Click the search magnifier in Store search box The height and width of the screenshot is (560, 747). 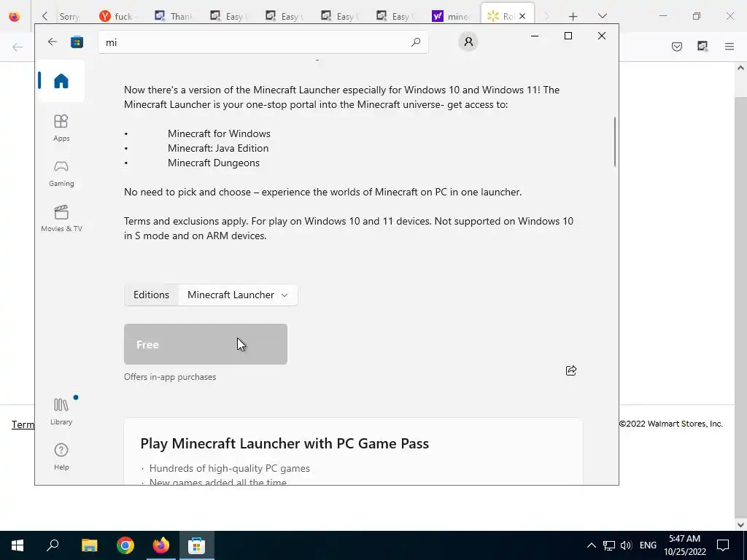click(x=415, y=42)
